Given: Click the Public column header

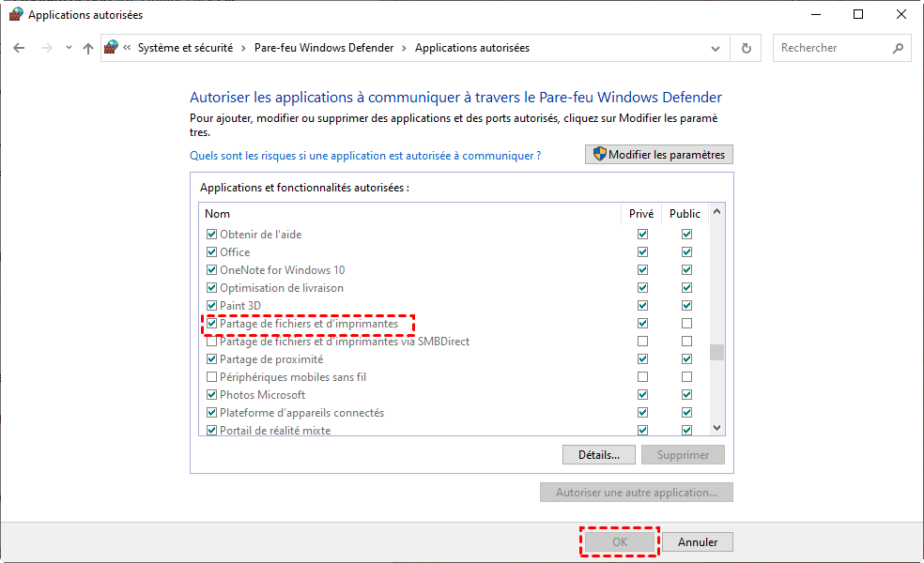Looking at the screenshot, I should 685,214.
